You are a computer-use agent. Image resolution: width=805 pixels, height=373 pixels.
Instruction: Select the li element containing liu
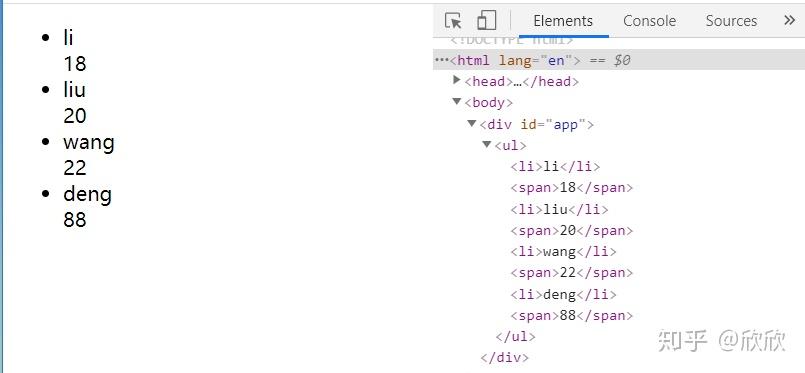pos(559,209)
